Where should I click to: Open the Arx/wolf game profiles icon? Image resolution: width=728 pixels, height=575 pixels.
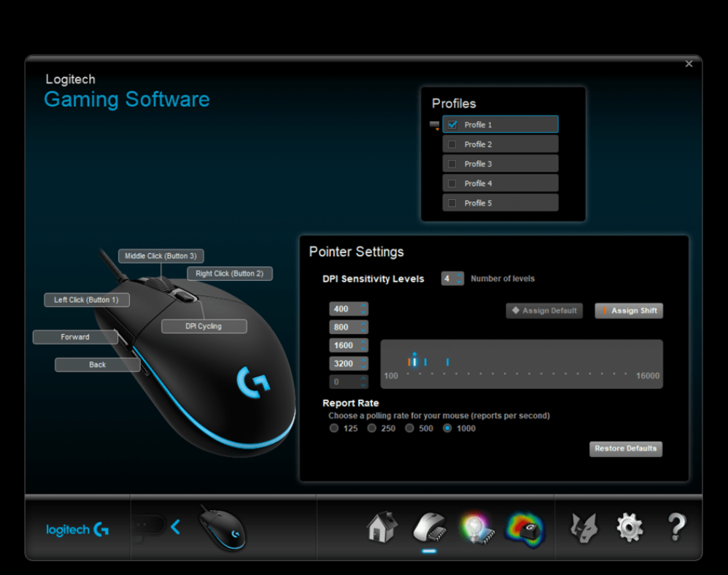click(x=584, y=528)
